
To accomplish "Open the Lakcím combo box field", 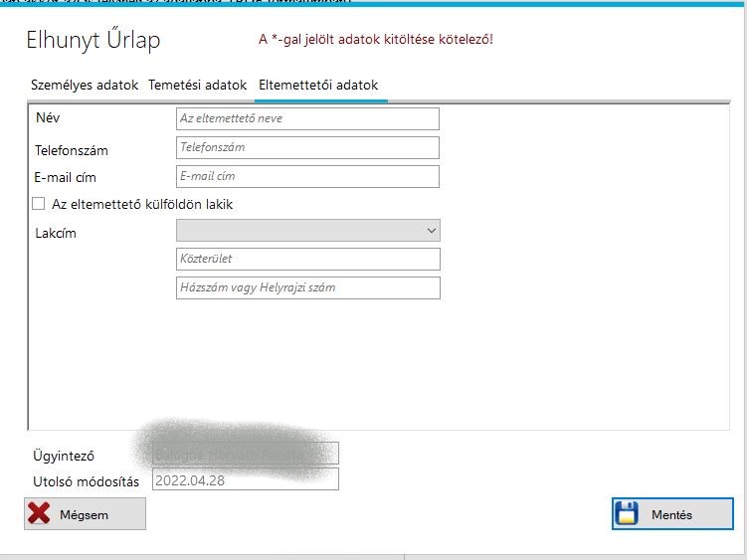I will pyautogui.click(x=298, y=231).
